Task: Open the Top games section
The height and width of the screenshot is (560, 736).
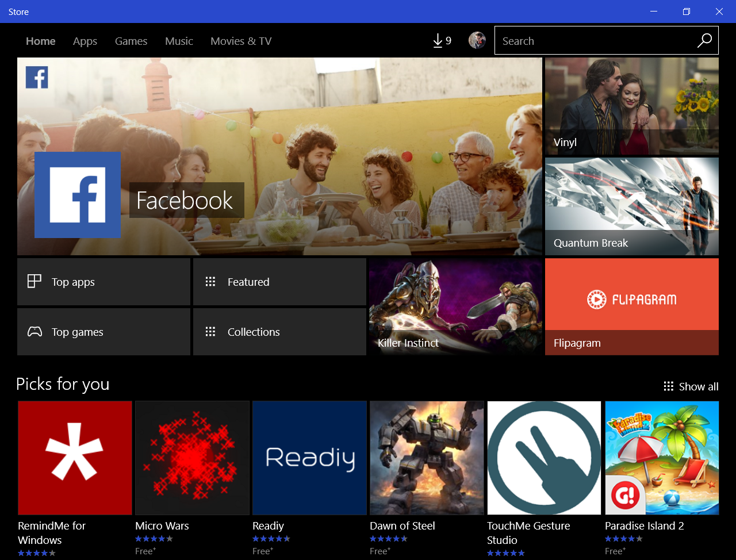Action: click(103, 332)
